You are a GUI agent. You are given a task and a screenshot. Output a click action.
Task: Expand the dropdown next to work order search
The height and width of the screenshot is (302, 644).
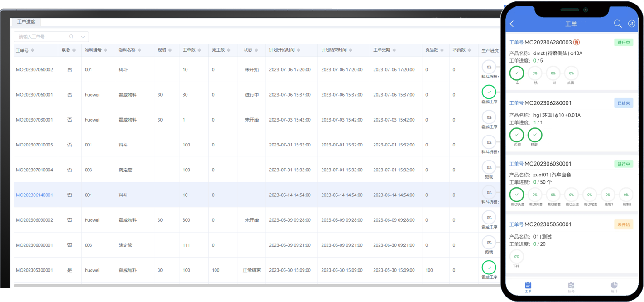click(83, 37)
